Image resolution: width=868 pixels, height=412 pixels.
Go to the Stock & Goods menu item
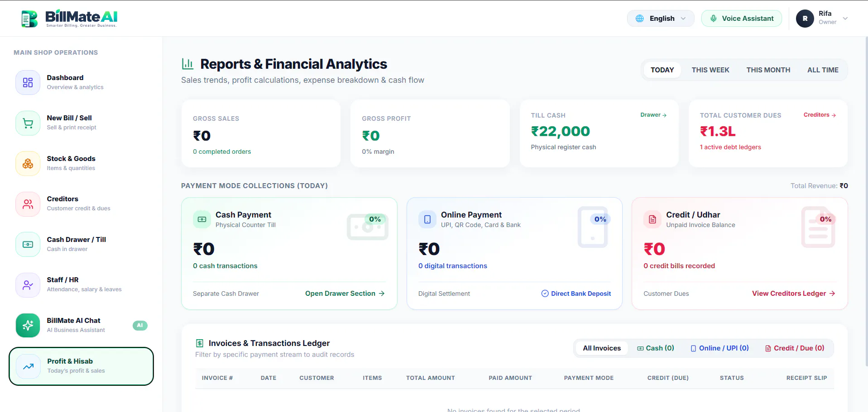click(82, 163)
